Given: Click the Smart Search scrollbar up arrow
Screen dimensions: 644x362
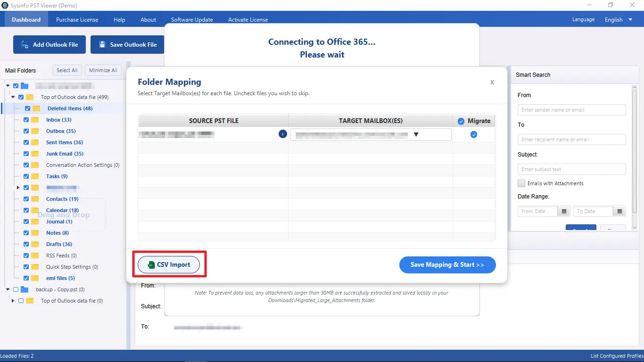Looking at the screenshot, I should (x=635, y=87).
